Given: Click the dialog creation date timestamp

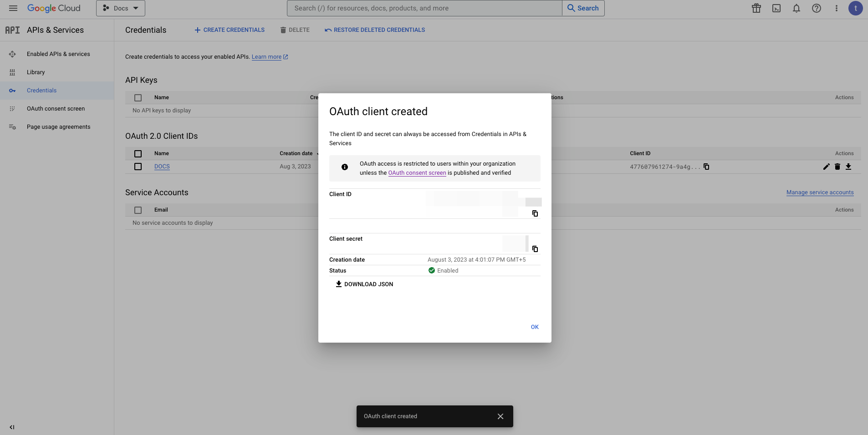Looking at the screenshot, I should 476,260.
